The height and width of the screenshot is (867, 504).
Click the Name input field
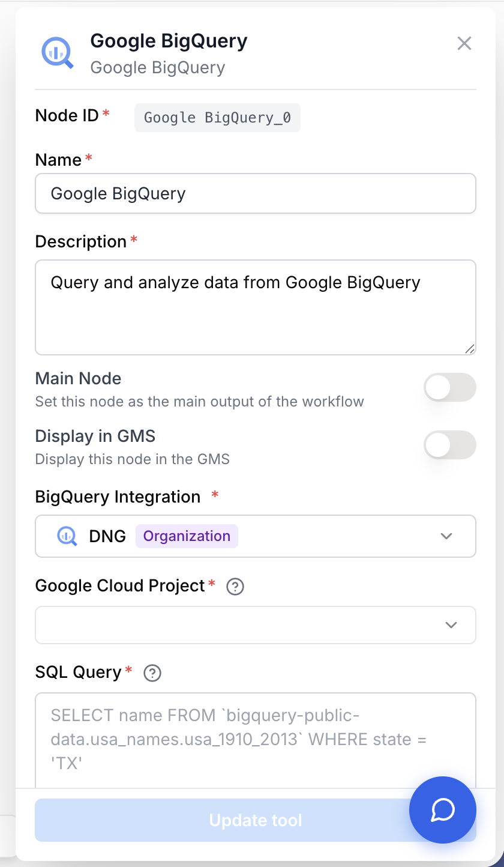tap(256, 193)
